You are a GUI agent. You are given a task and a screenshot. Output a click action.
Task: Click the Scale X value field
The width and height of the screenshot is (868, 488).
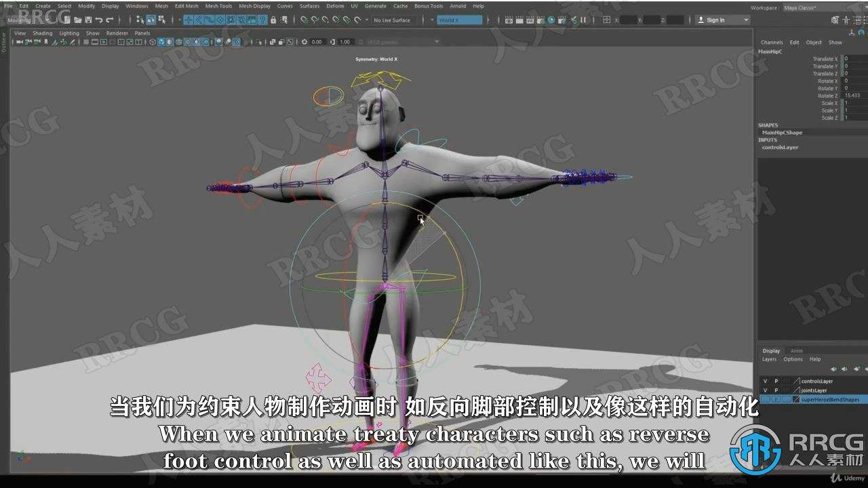pyautogui.click(x=854, y=103)
